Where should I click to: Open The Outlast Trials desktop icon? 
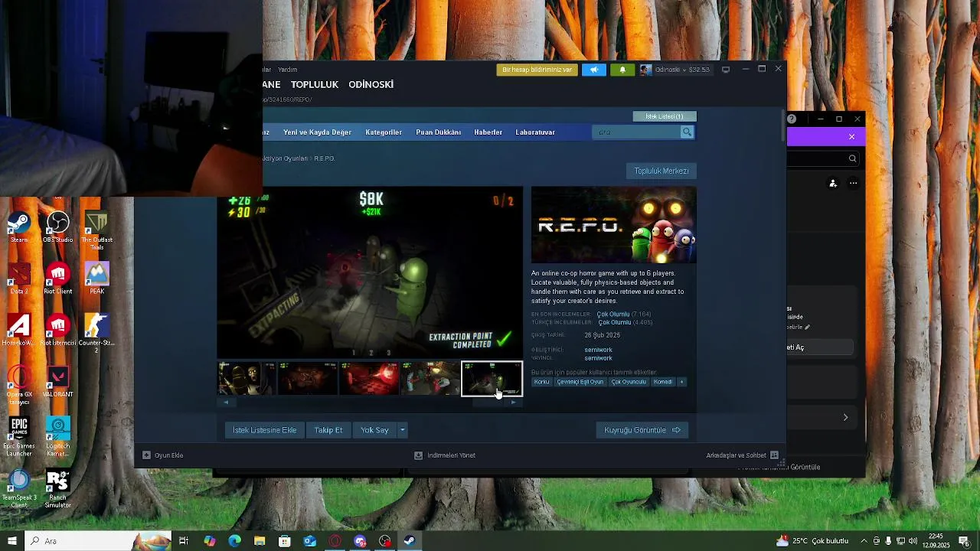pyautogui.click(x=96, y=230)
